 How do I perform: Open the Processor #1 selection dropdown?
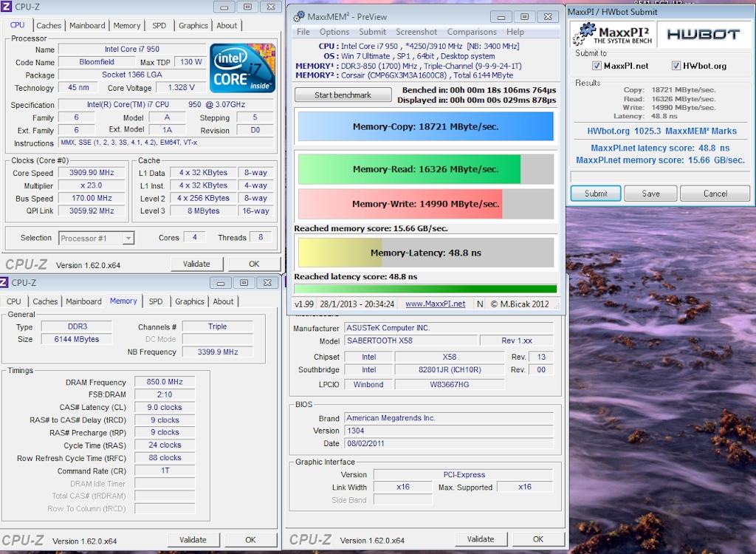pyautogui.click(x=97, y=238)
